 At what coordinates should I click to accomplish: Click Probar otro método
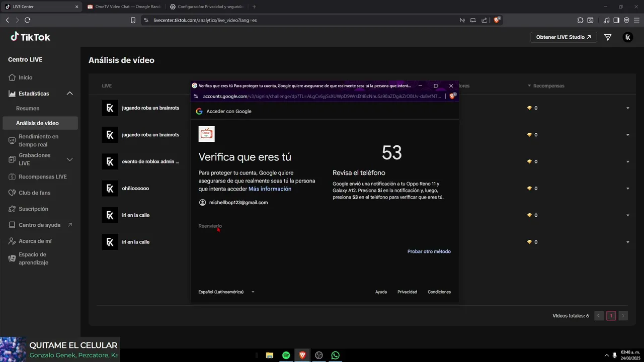tap(429, 251)
